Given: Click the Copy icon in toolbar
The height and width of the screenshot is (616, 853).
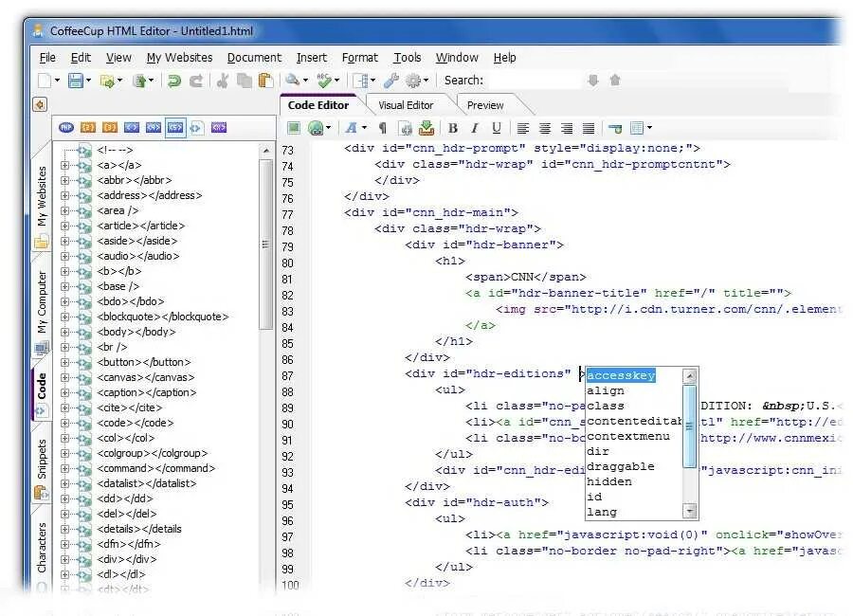Looking at the screenshot, I should (x=245, y=82).
